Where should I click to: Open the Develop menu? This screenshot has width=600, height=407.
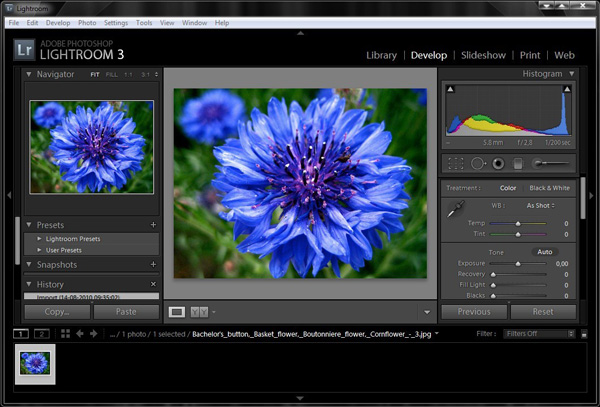coord(58,23)
